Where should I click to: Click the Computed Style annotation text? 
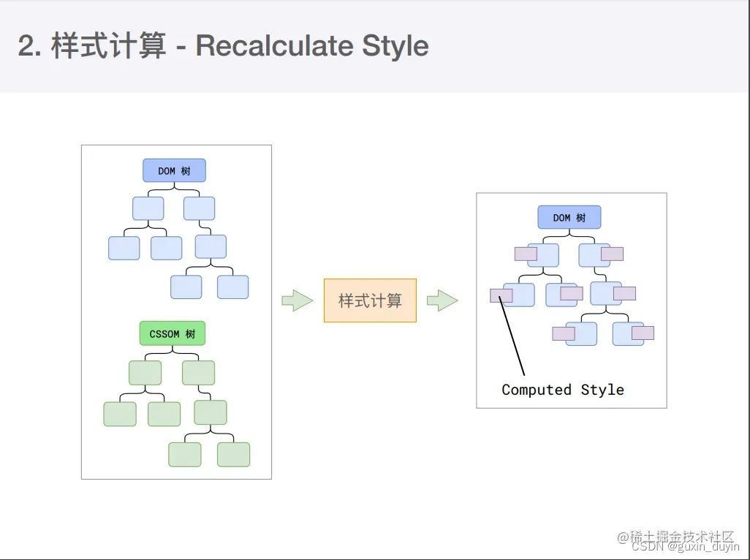click(561, 390)
